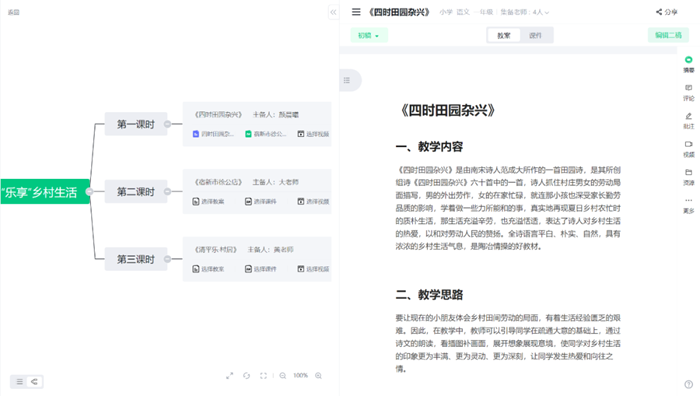Fit mind map to screen icon
700x396 pixels.
263,375
